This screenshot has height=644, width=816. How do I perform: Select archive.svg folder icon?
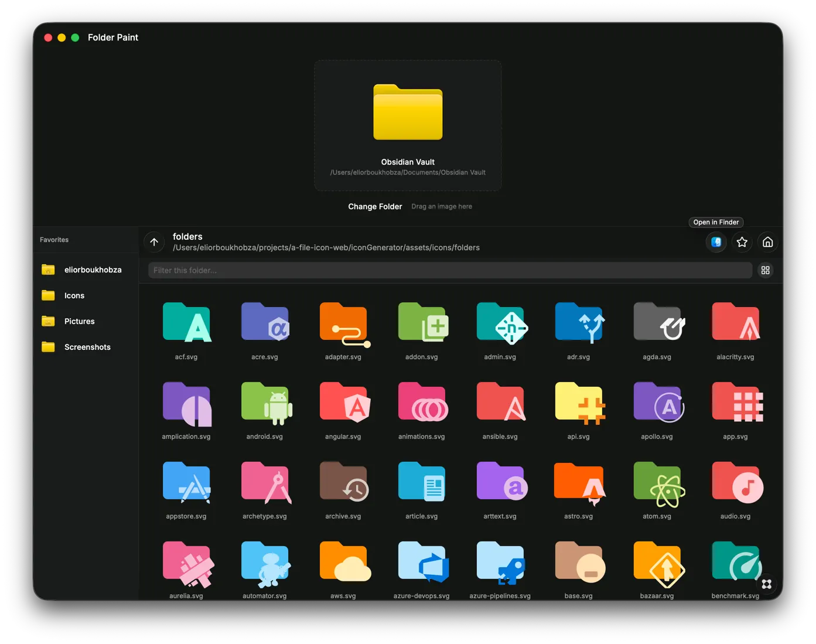343,482
